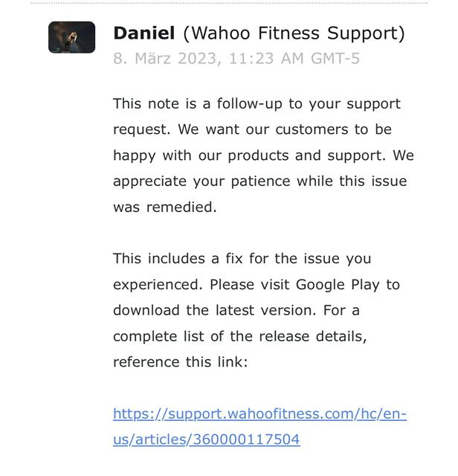This screenshot has height=476, width=458.
Task: Open the support.wahoofitness.com release notes link
Action: pyautogui.click(x=259, y=414)
